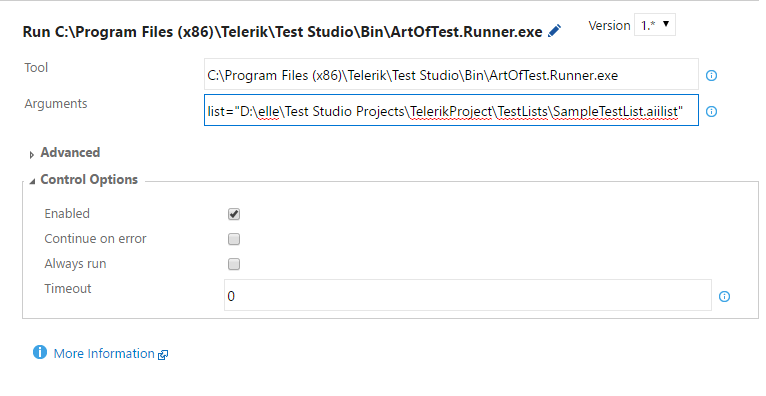766x396 pixels.
Task: Open the More Information link
Action: pos(104,354)
